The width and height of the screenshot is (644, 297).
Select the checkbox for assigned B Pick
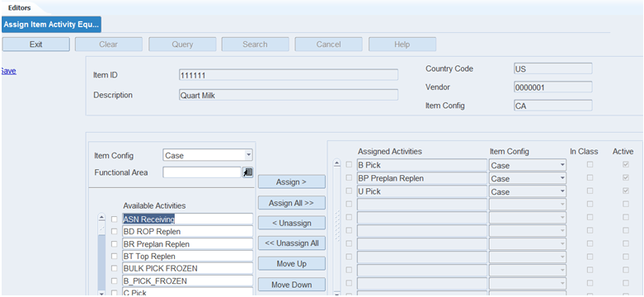coord(349,165)
